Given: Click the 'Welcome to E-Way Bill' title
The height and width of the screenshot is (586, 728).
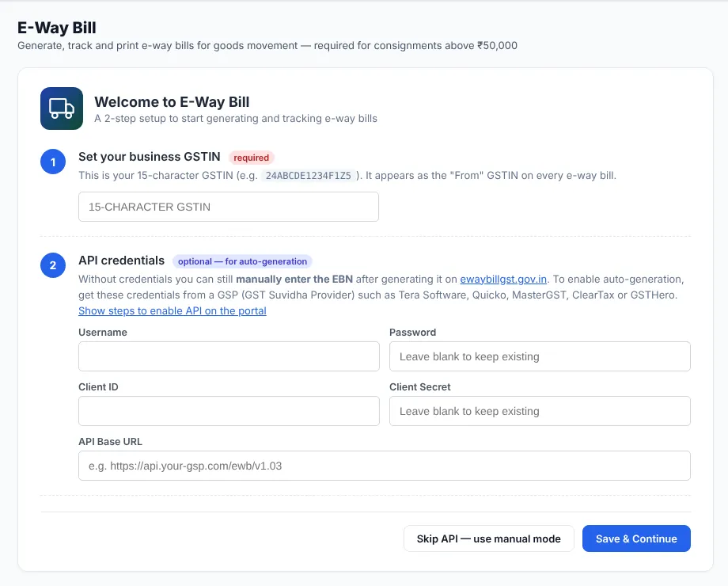Looking at the screenshot, I should click(x=172, y=102).
